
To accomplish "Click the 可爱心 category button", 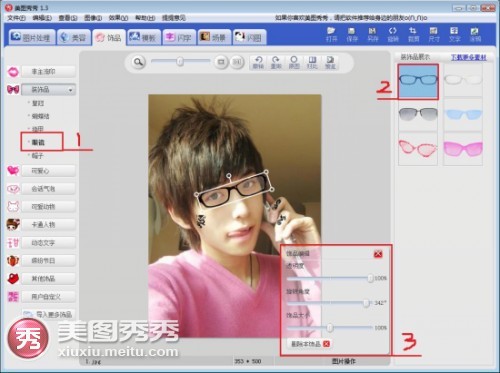I will [x=49, y=171].
